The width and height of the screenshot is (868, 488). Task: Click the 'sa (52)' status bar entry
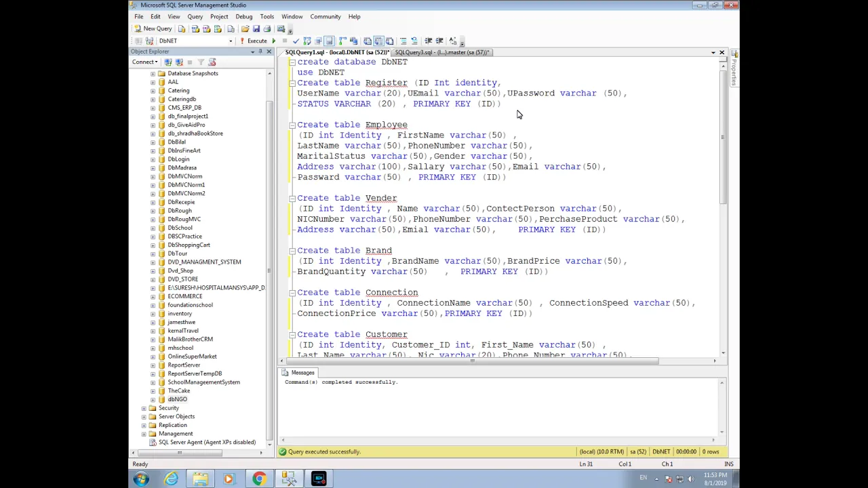coord(637,451)
